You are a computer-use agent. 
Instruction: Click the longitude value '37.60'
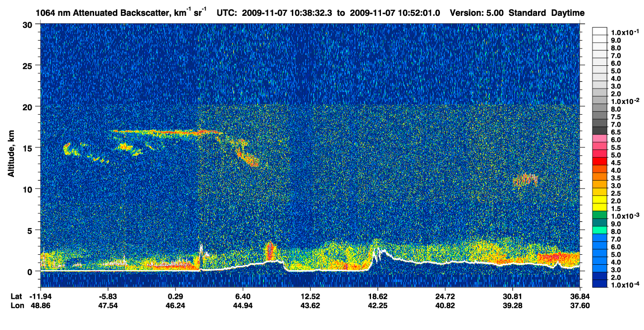[x=580, y=305]
